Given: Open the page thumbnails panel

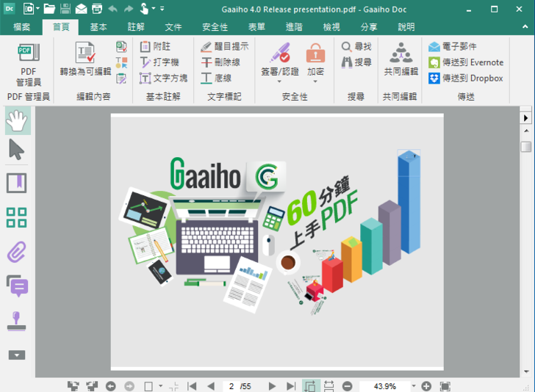Looking at the screenshot, I should point(17,217).
